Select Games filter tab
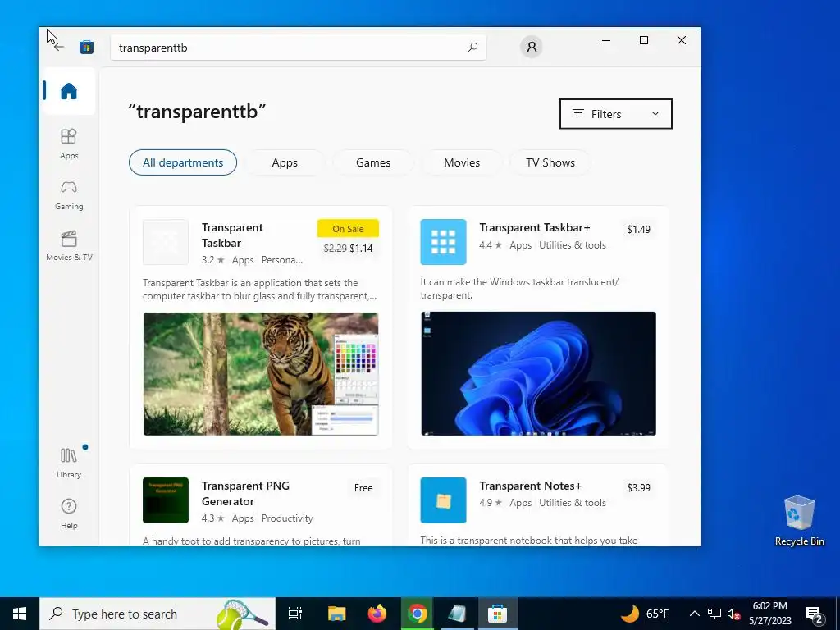 pos(373,162)
